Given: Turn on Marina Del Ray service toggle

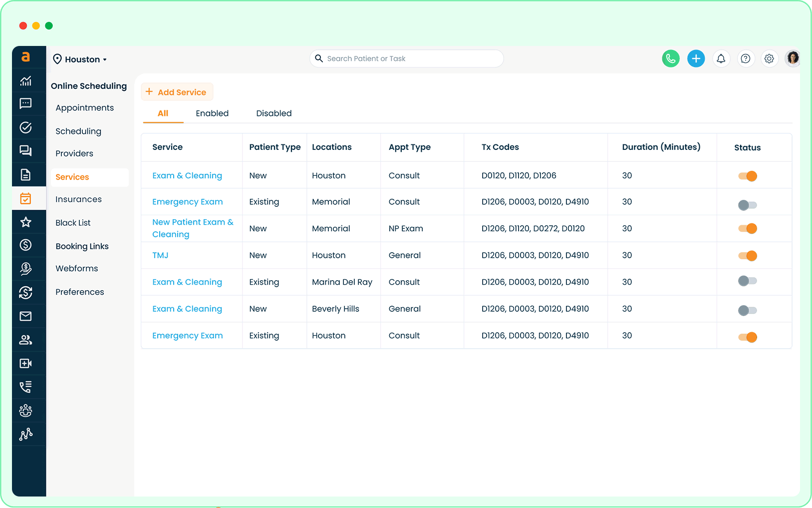Looking at the screenshot, I should coord(748,281).
